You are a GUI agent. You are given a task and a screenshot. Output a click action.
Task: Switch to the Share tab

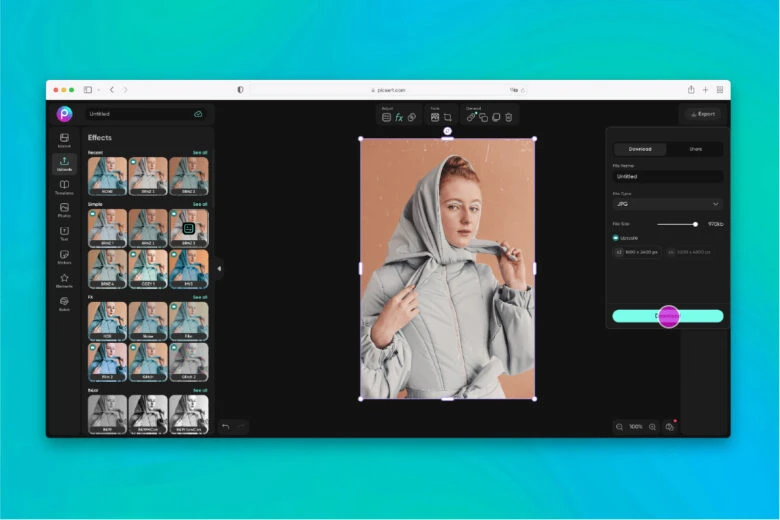[695, 149]
